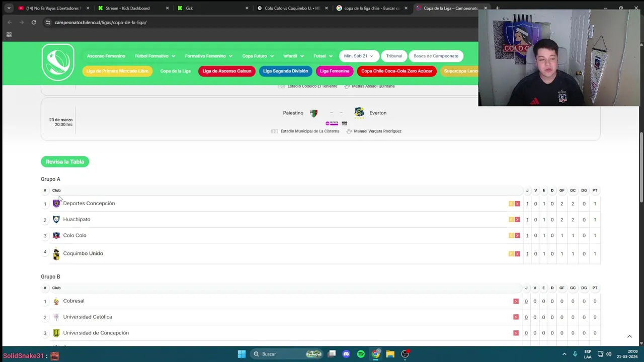The image size is (644, 362).
Task: Open the taskbar clock showing 20:08
Action: pyautogui.click(x=627, y=354)
